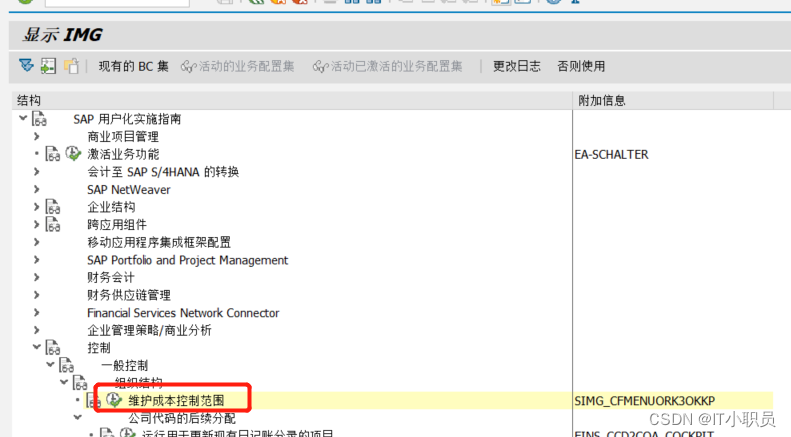The image size is (791, 437).
Task: Expand SAP Portfolio and Project Management node
Action: point(36,260)
